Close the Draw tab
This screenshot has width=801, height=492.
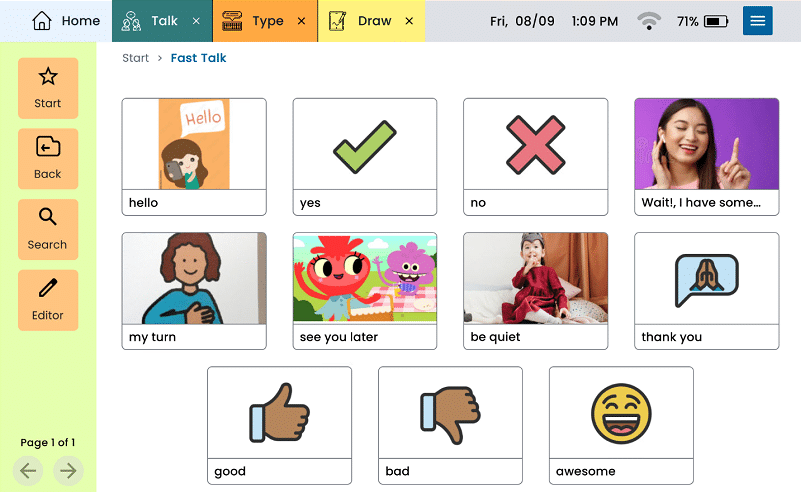click(x=409, y=21)
